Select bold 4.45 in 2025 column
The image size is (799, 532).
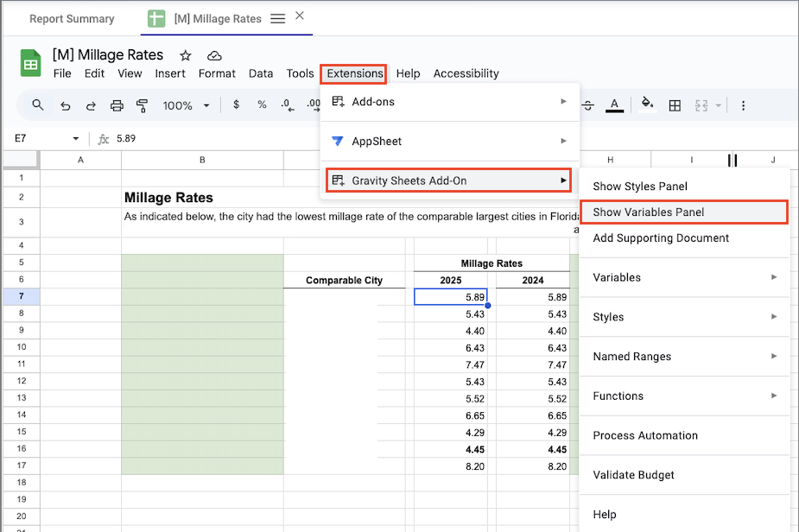coord(450,449)
